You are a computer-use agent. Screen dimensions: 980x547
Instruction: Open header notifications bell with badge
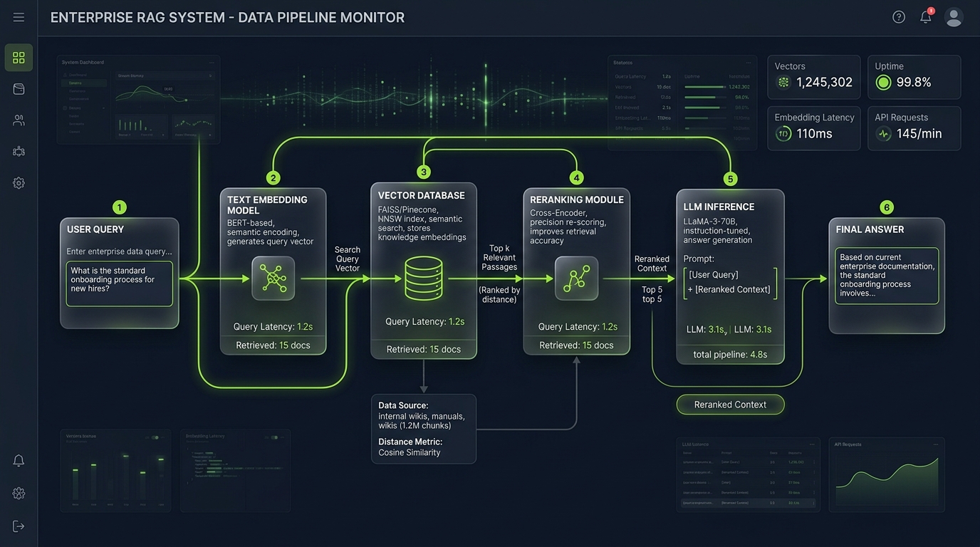[x=926, y=16]
